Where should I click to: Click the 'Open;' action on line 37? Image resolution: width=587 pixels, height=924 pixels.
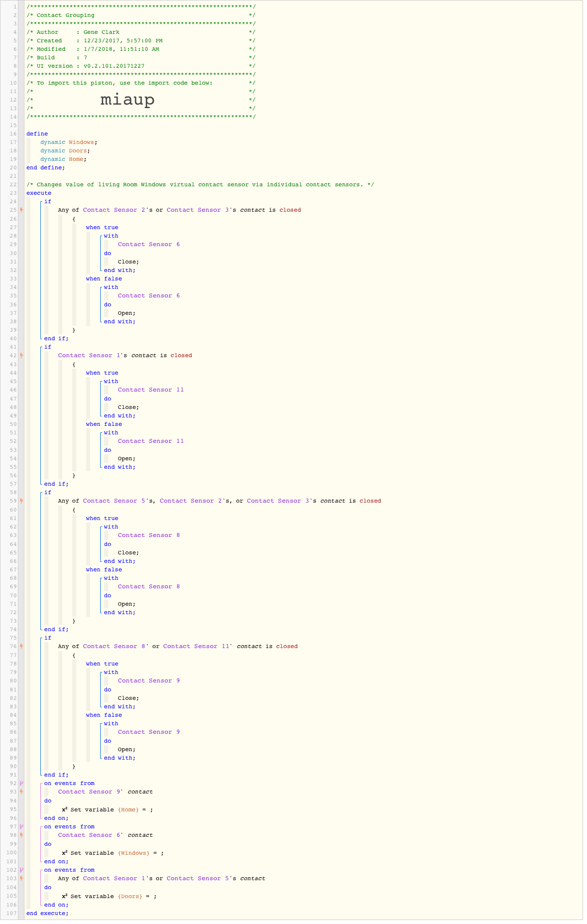point(127,313)
